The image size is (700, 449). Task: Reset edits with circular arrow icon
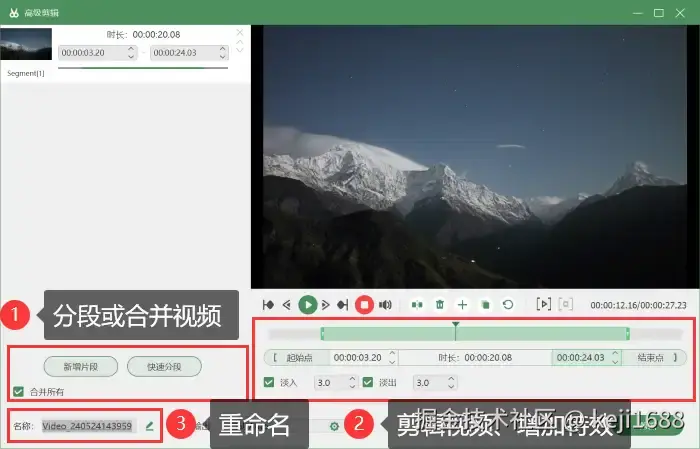(x=508, y=305)
